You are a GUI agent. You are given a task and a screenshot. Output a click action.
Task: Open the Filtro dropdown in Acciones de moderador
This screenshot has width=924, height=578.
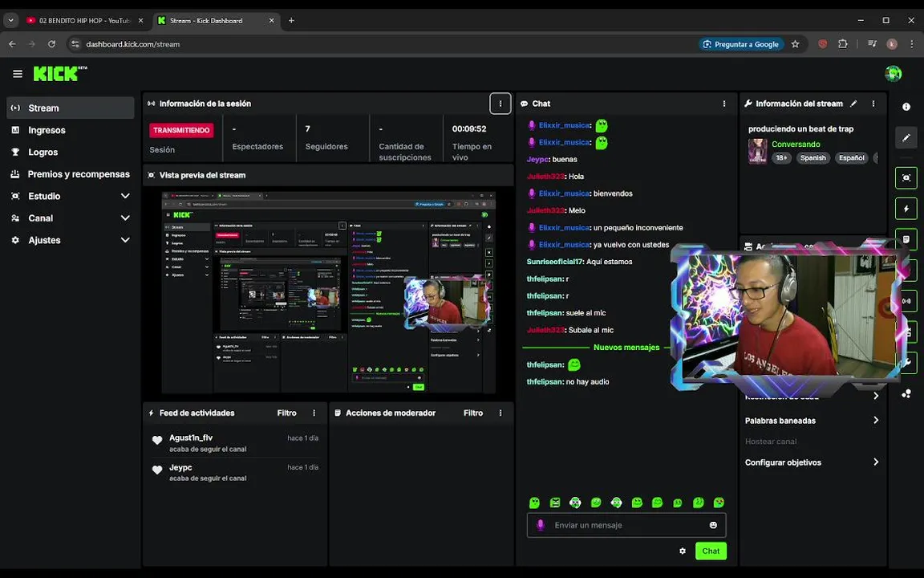pyautogui.click(x=473, y=413)
